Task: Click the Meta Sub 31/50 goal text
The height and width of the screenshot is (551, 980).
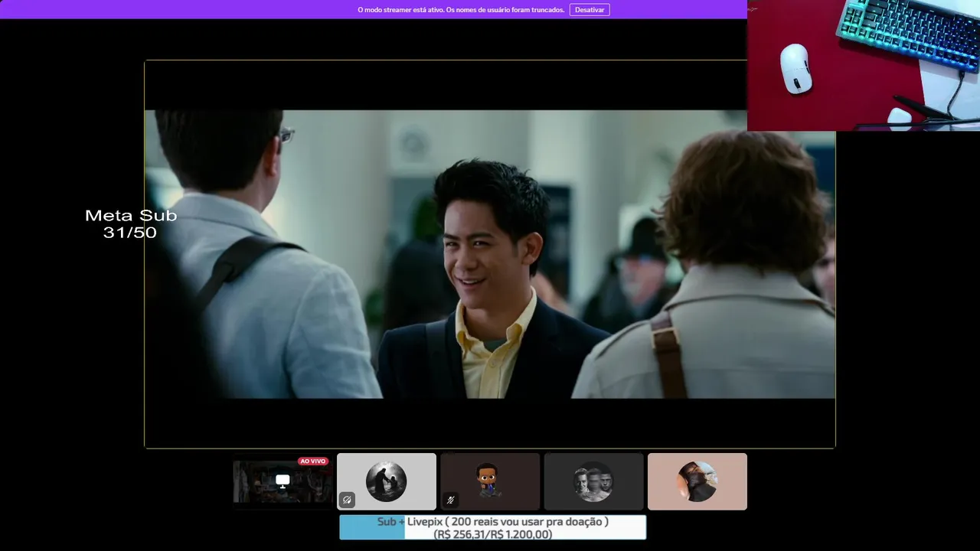Action: [131, 223]
